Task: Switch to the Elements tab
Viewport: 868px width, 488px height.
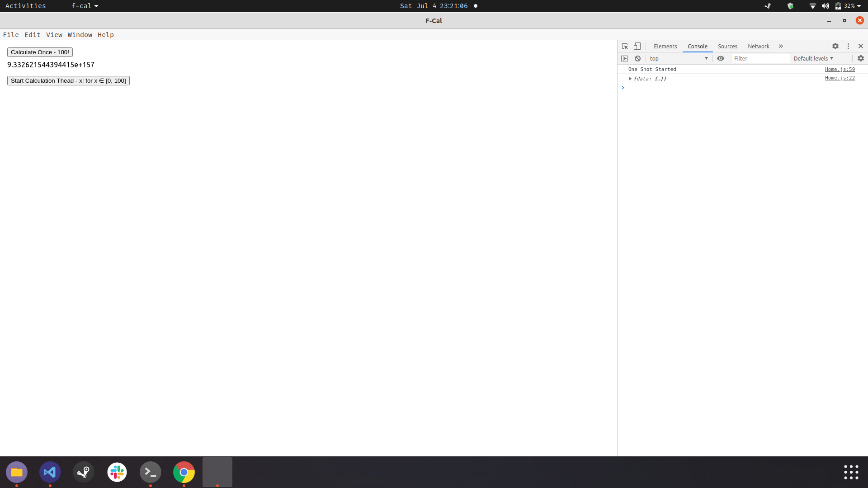Action: coord(665,46)
